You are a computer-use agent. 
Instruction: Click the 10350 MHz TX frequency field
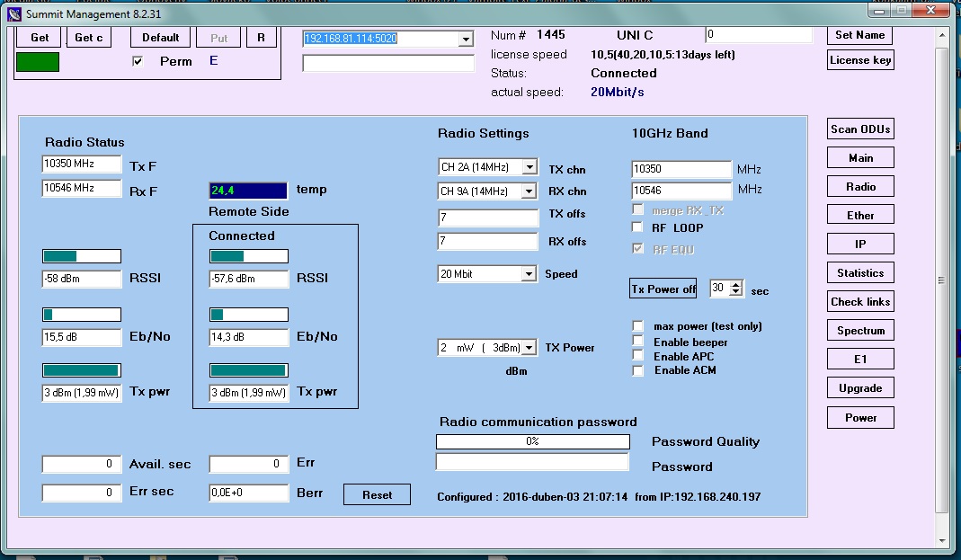pyautogui.click(x=681, y=169)
